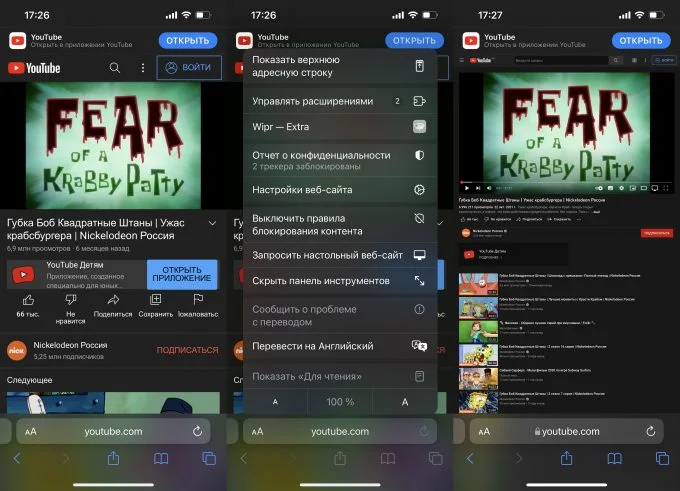The image size is (680, 491).
Task: Open next video thumbnail under Следующее on left screen
Action: (113, 403)
